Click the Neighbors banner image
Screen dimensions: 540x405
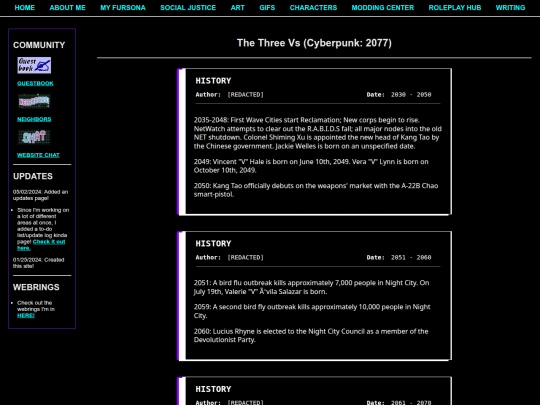pos(34,101)
